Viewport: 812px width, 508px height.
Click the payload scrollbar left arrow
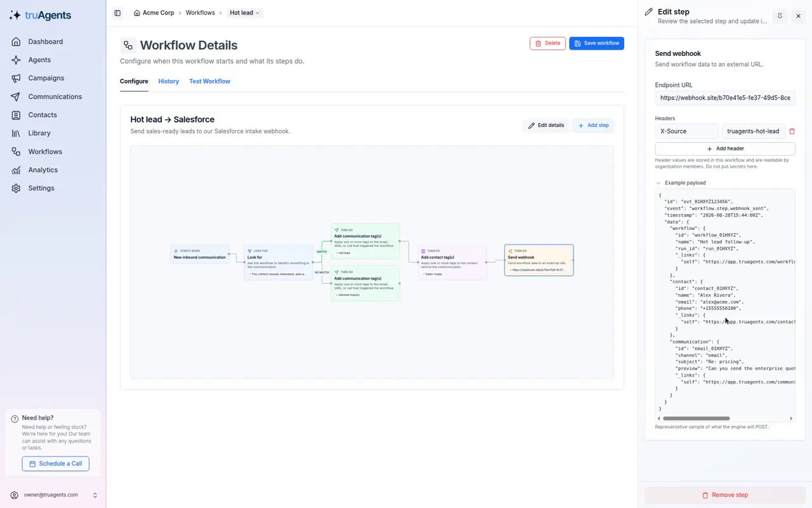[658, 418]
